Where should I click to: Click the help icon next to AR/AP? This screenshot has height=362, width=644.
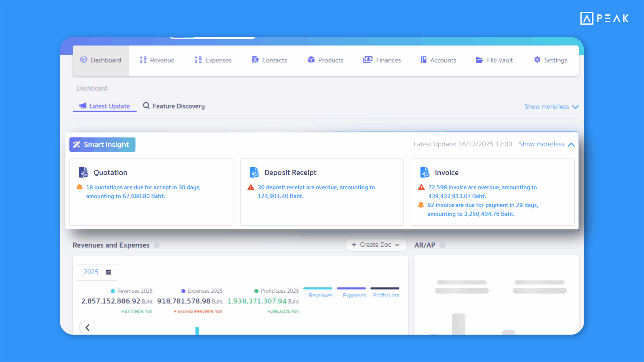coord(442,245)
